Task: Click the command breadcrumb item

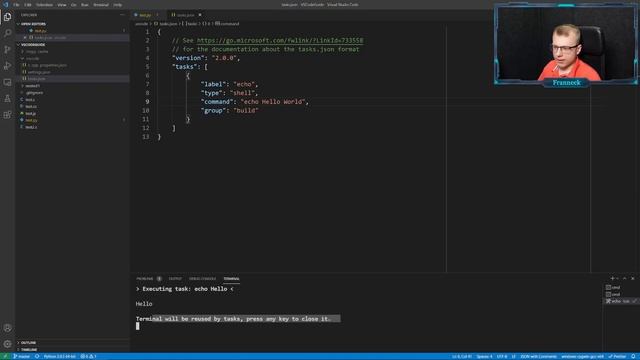Action: (227, 24)
